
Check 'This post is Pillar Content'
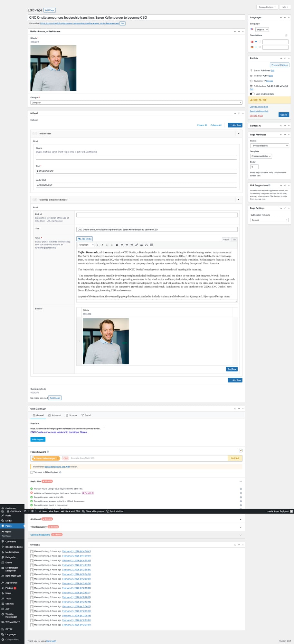click(x=32, y=472)
